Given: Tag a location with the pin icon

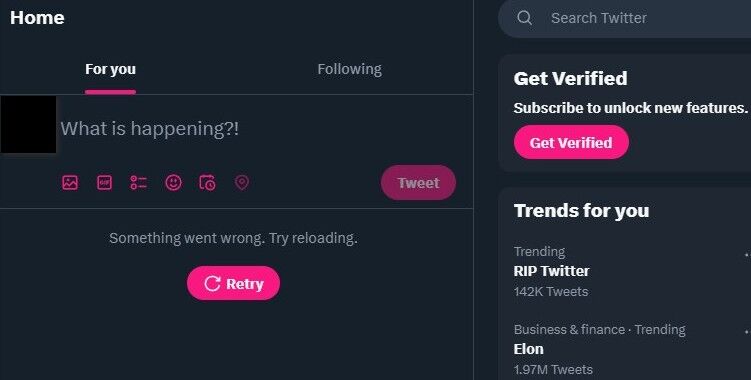Looking at the screenshot, I should pyautogui.click(x=242, y=183).
